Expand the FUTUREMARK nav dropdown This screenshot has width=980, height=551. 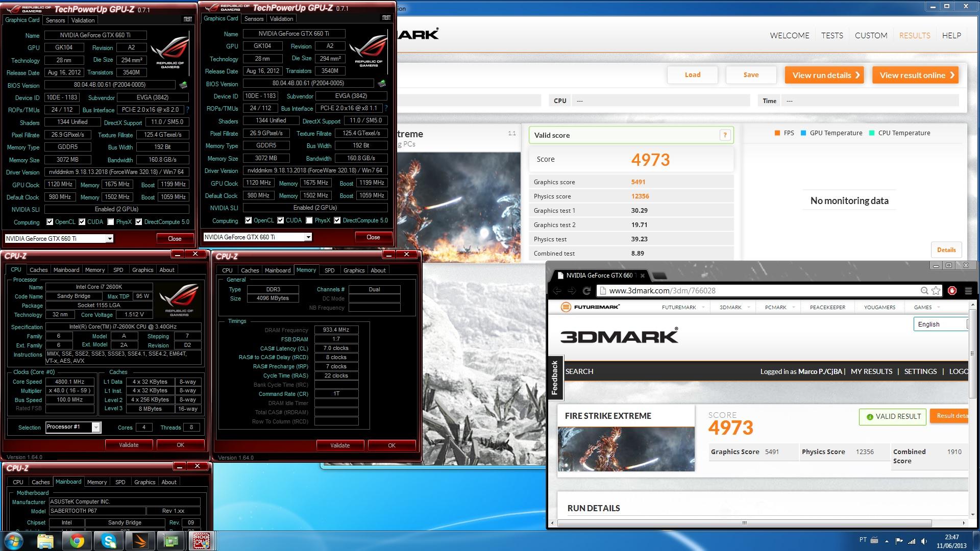click(703, 308)
